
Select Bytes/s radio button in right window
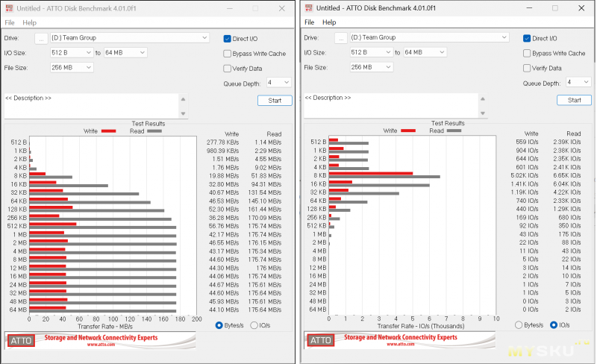[x=519, y=325]
